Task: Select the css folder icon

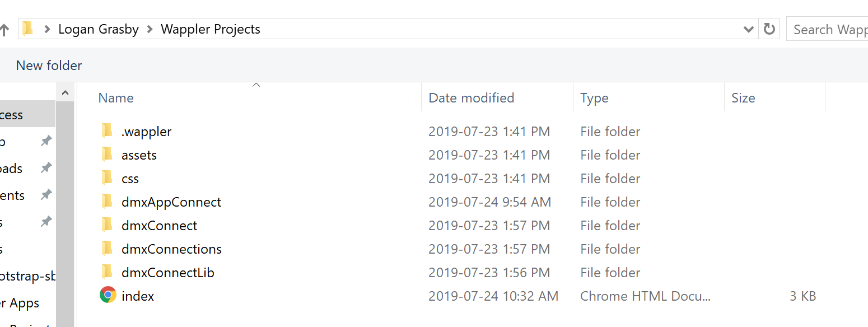Action: tap(107, 178)
